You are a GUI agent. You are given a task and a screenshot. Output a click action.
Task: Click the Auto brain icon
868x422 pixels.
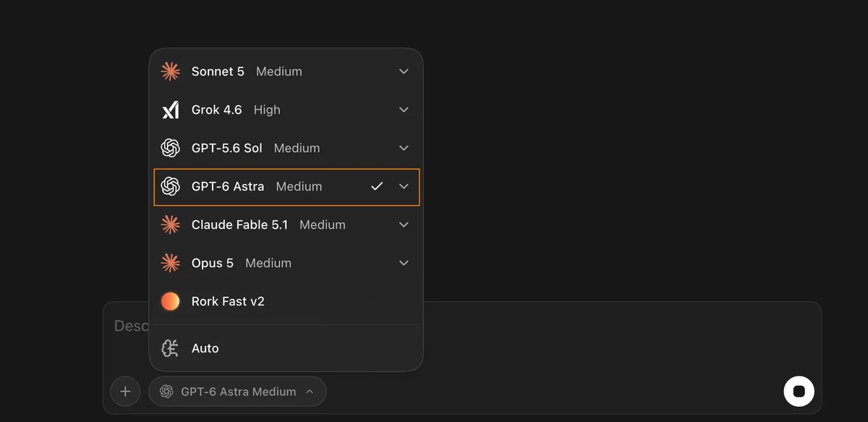click(x=170, y=348)
